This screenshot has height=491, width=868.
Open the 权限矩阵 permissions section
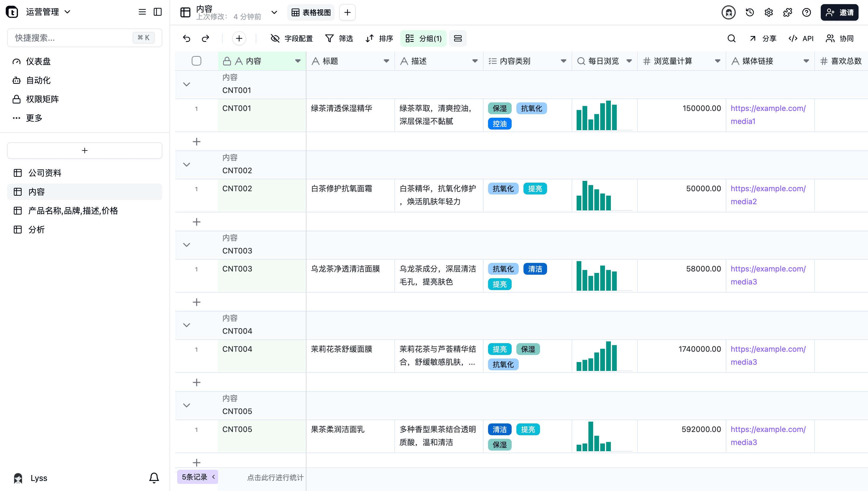43,99
